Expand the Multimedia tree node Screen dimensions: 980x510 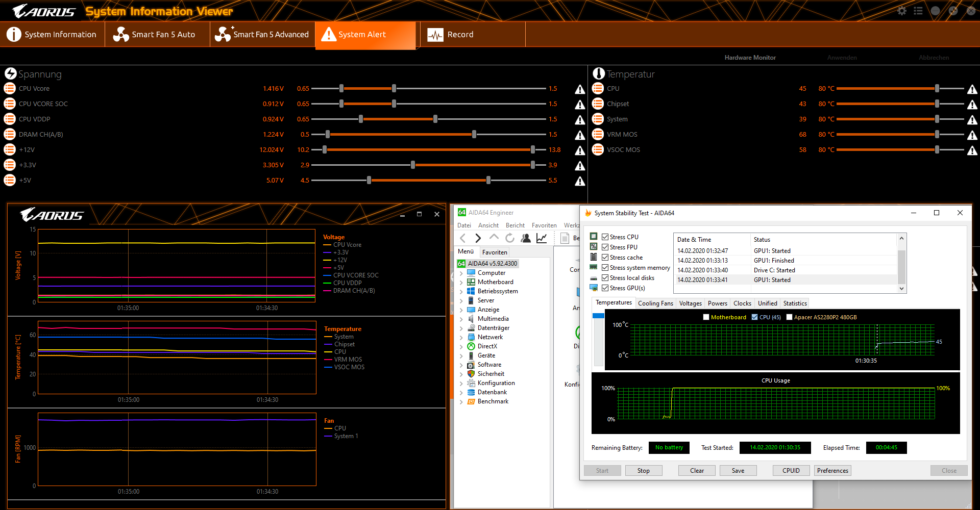tap(461, 319)
